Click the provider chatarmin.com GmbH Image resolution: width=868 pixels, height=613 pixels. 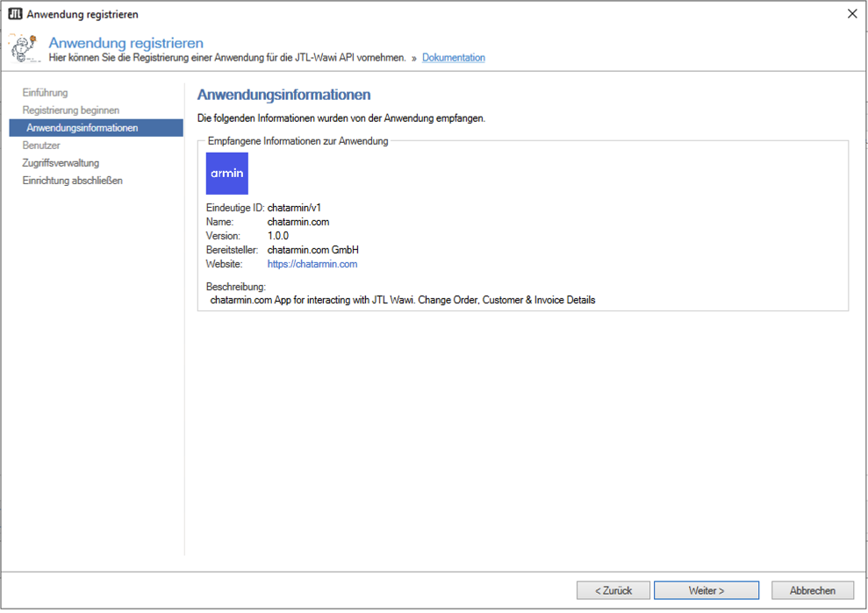312,250
